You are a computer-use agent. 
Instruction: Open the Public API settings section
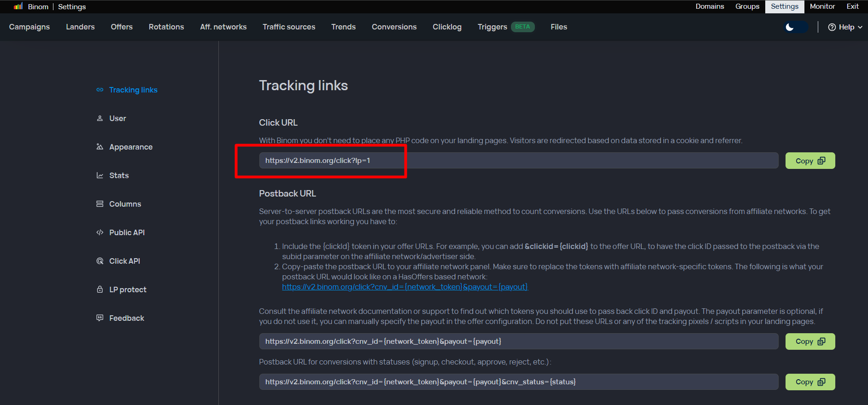click(x=127, y=232)
